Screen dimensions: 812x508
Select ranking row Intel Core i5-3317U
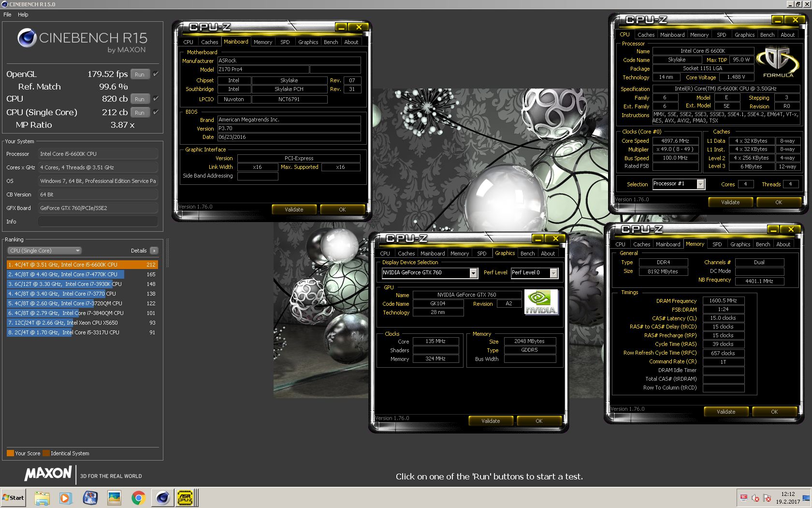pyautogui.click(x=82, y=332)
